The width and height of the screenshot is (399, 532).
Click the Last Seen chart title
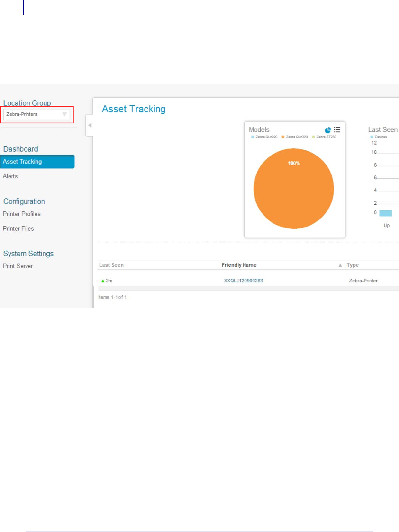click(x=383, y=130)
